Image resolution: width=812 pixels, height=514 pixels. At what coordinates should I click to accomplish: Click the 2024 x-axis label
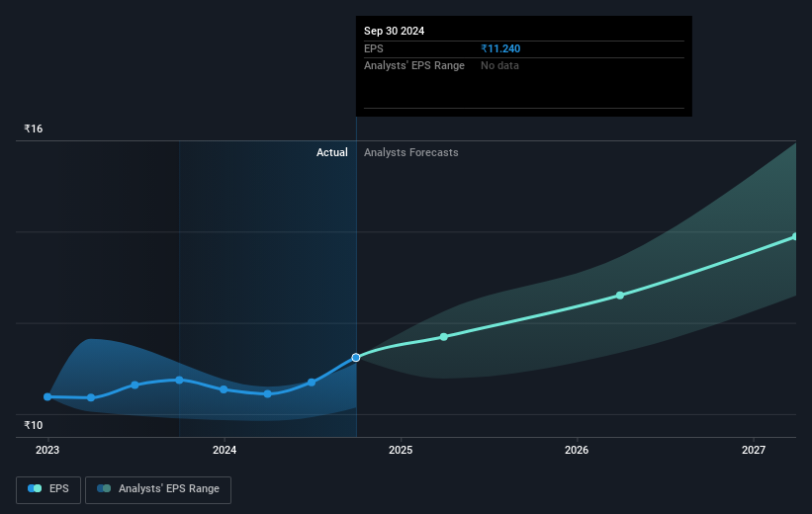click(225, 450)
